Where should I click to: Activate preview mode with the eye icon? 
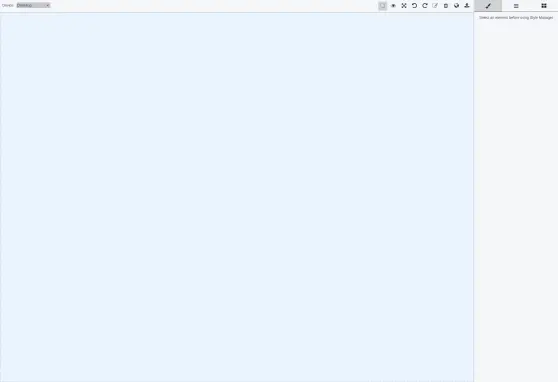393,6
